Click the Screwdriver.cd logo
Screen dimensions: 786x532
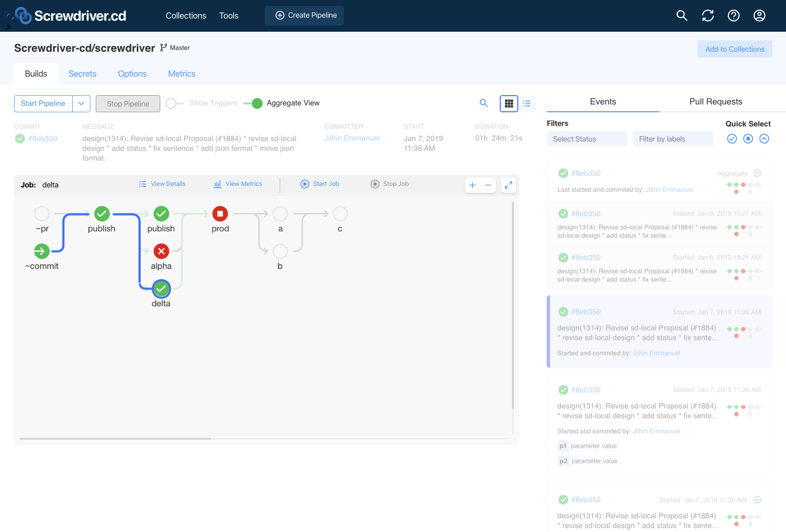tap(70, 16)
